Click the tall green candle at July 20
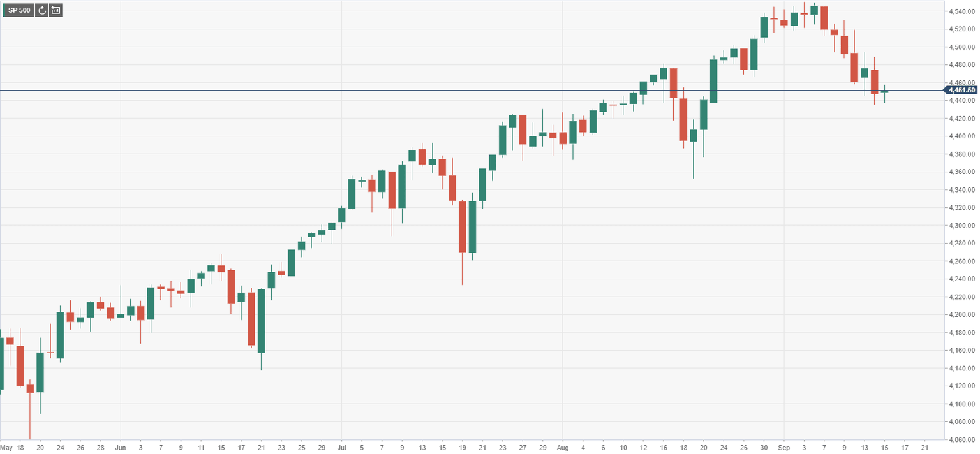 click(x=472, y=226)
